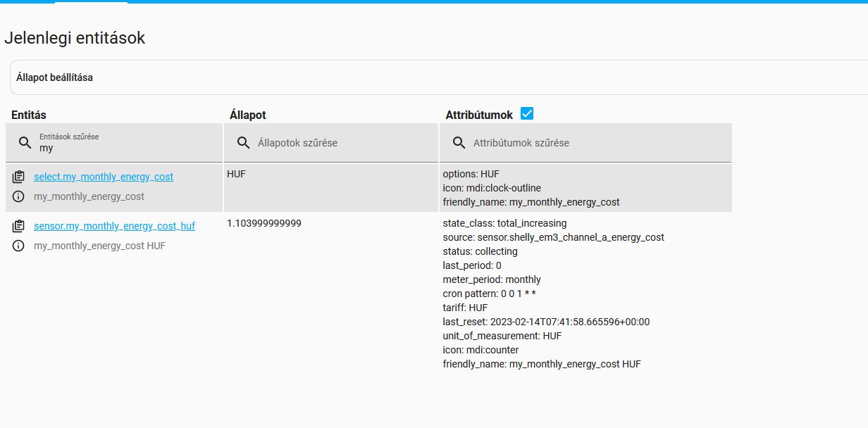This screenshot has width=868, height=428.
Task: Uncheck the Attribútumok checkbox
Action: click(526, 113)
